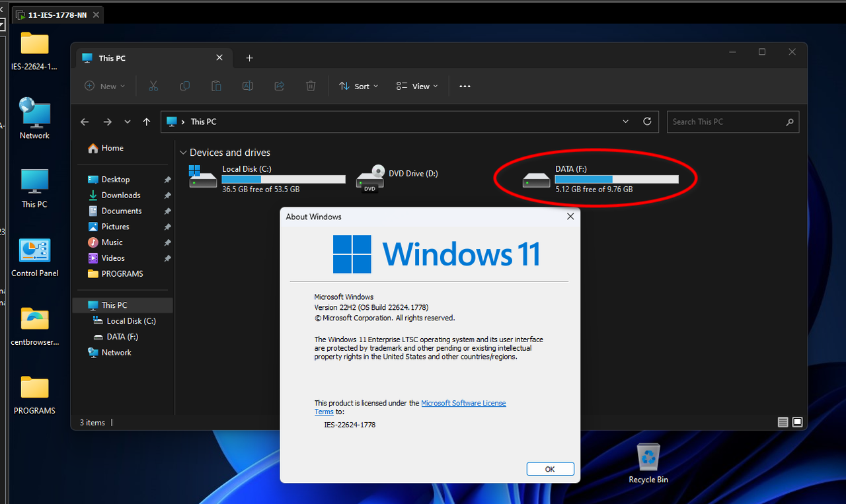
Task: Open the See more ellipsis menu
Action: point(465,86)
